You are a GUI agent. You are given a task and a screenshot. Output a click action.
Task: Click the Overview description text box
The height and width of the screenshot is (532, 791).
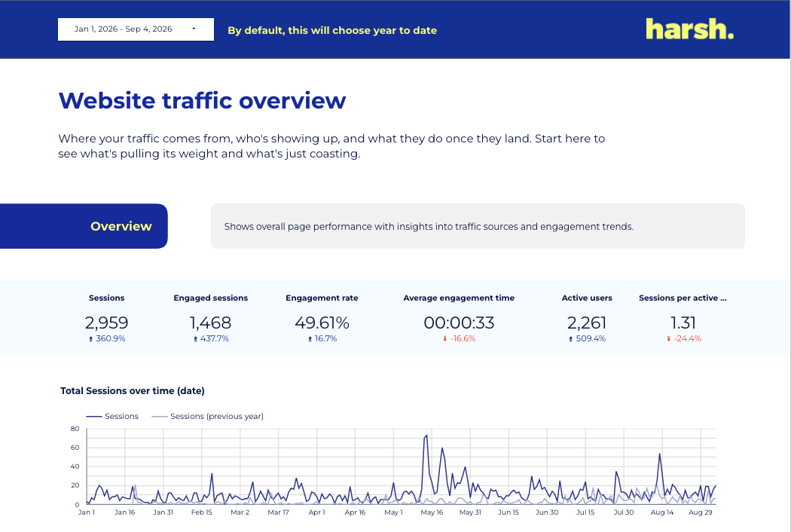pyautogui.click(x=478, y=226)
